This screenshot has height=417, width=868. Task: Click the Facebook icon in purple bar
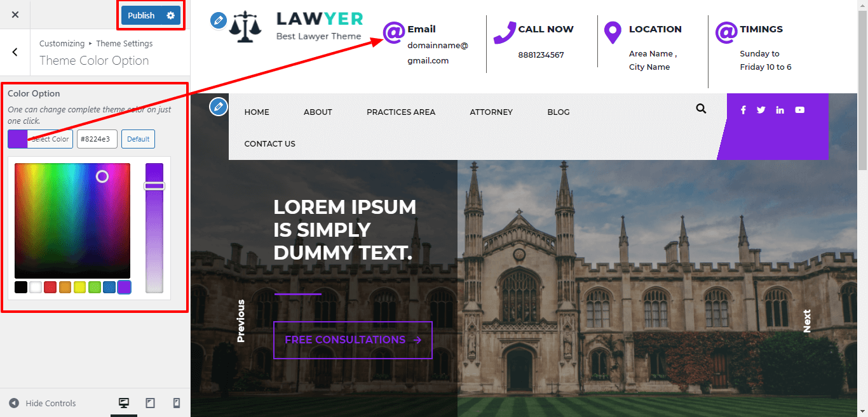pos(743,110)
